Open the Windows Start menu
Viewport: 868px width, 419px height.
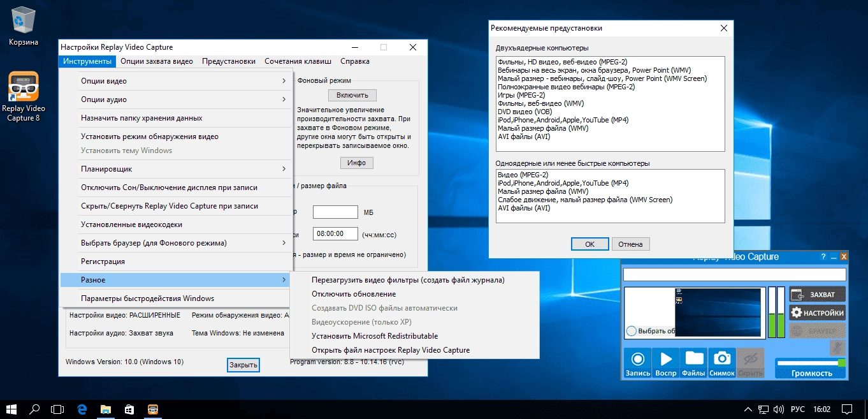[11, 409]
